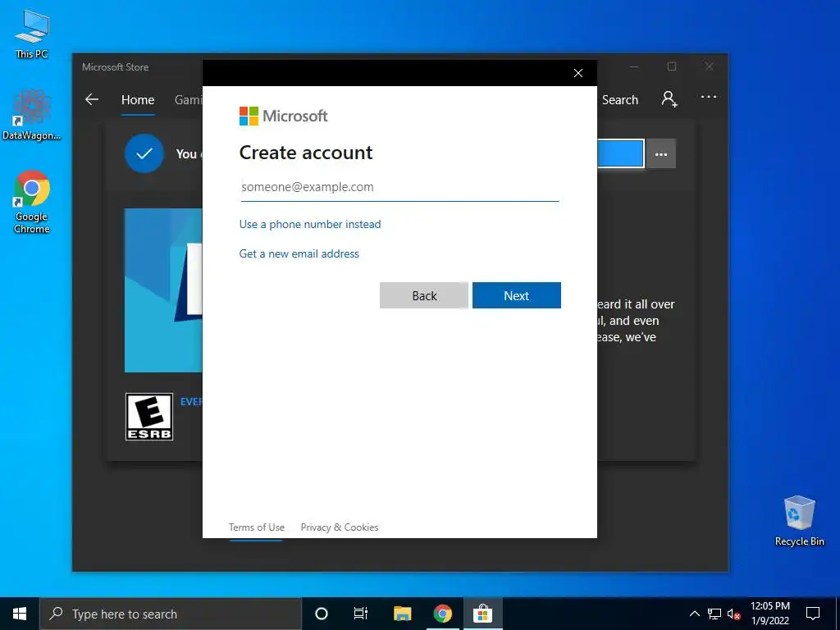Click the ESRB Everyone rating badge

149,417
